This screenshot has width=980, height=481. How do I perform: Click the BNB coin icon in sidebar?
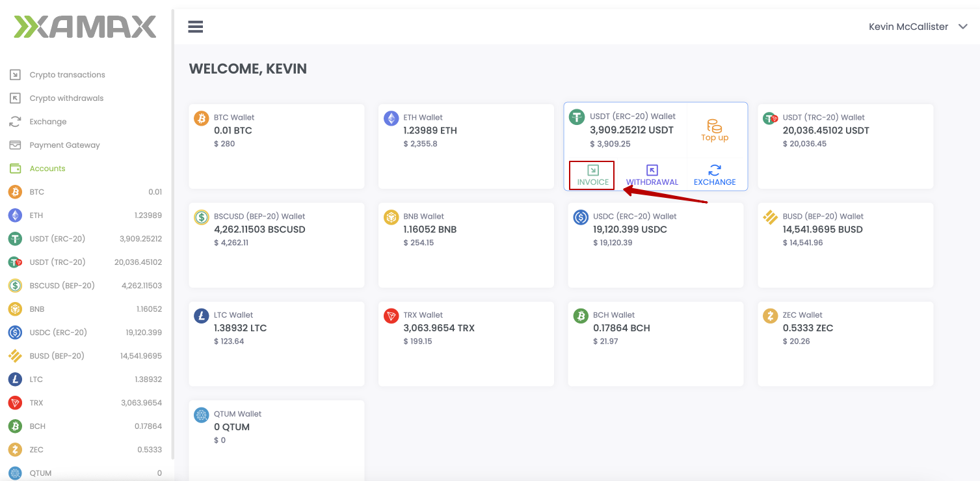coord(15,309)
